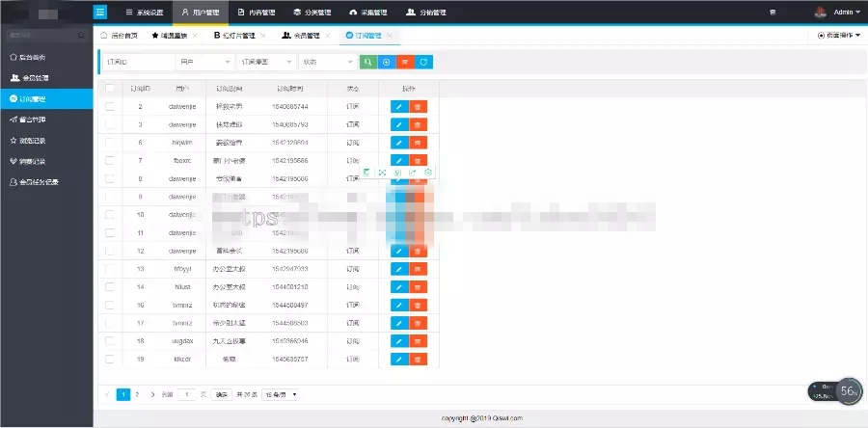The image size is (868, 428).
Task: Delete row with user hllust
Action: coord(418,287)
